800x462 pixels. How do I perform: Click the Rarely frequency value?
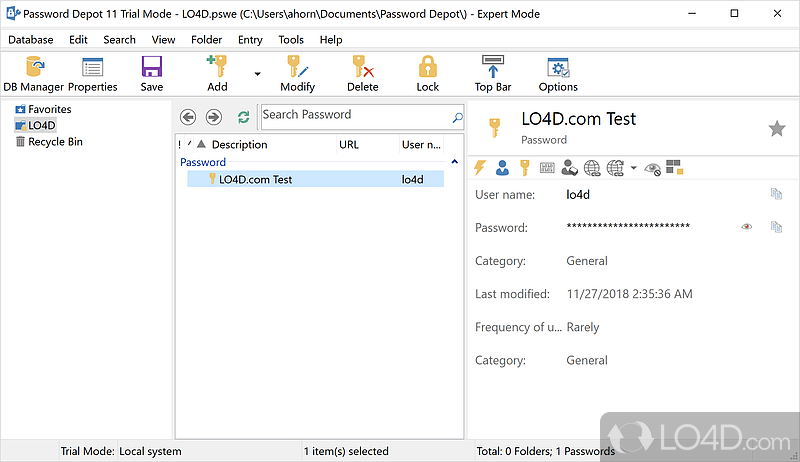(x=583, y=327)
